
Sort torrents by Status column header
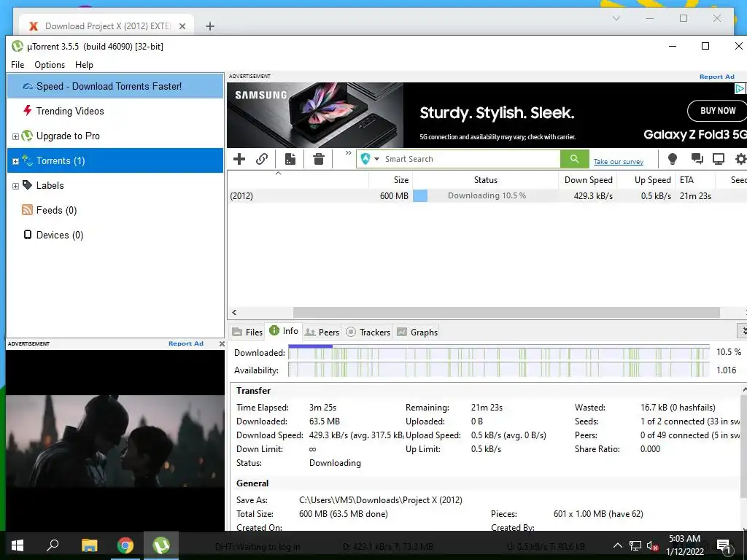[485, 180]
